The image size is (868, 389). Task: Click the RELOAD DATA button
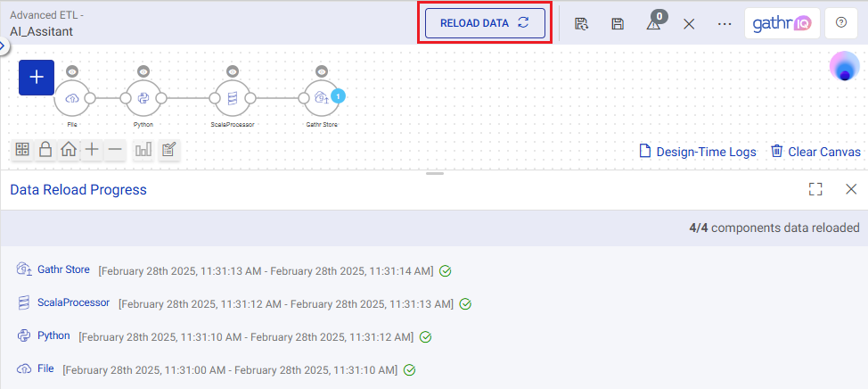click(485, 23)
